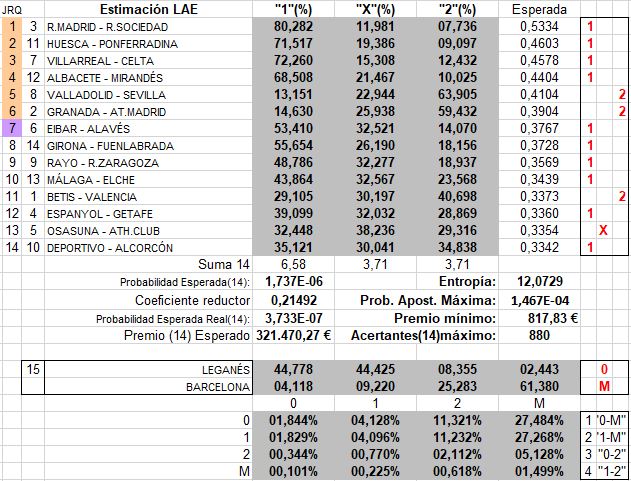Select the Suma 14 label cell

point(148,264)
